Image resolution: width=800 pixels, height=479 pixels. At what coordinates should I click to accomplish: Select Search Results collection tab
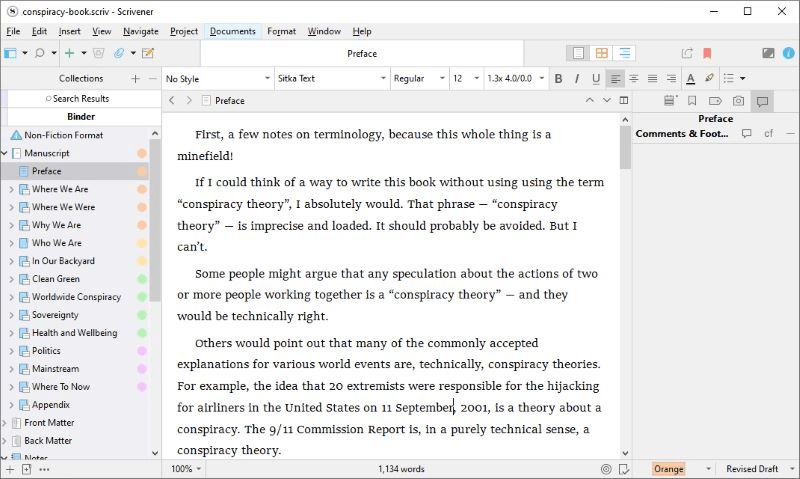coord(80,98)
